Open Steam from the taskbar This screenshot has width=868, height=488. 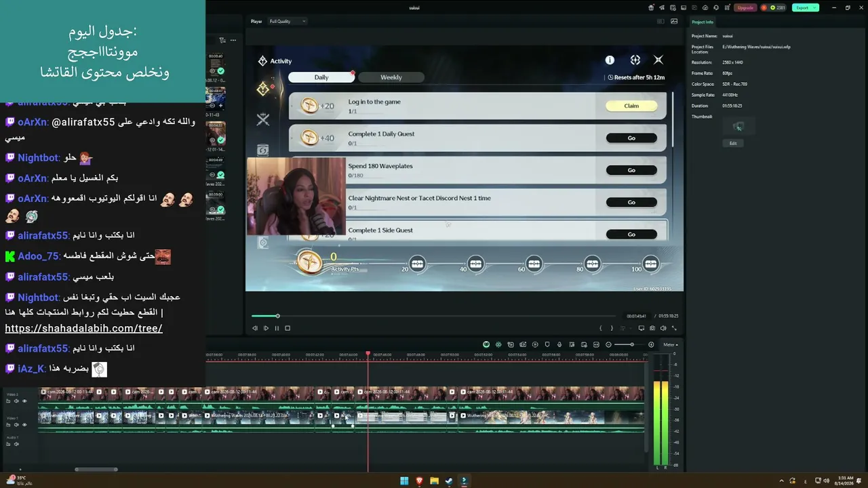449,481
